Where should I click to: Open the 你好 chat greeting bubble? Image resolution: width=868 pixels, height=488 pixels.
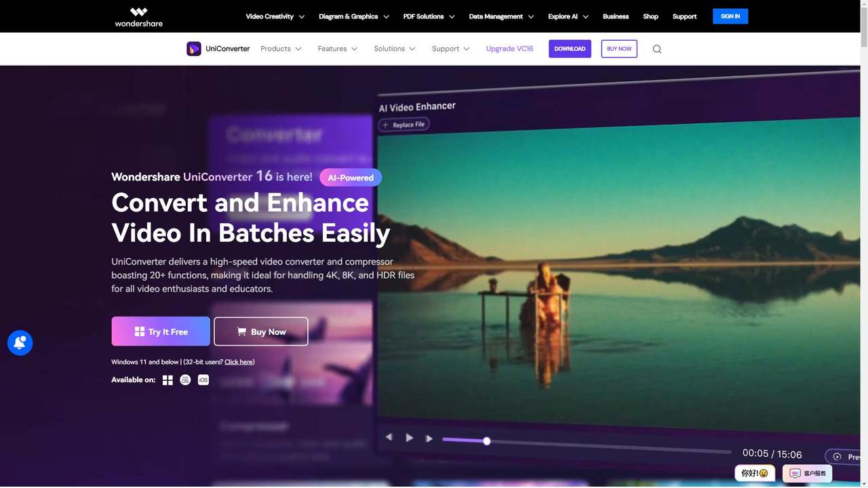(755, 473)
